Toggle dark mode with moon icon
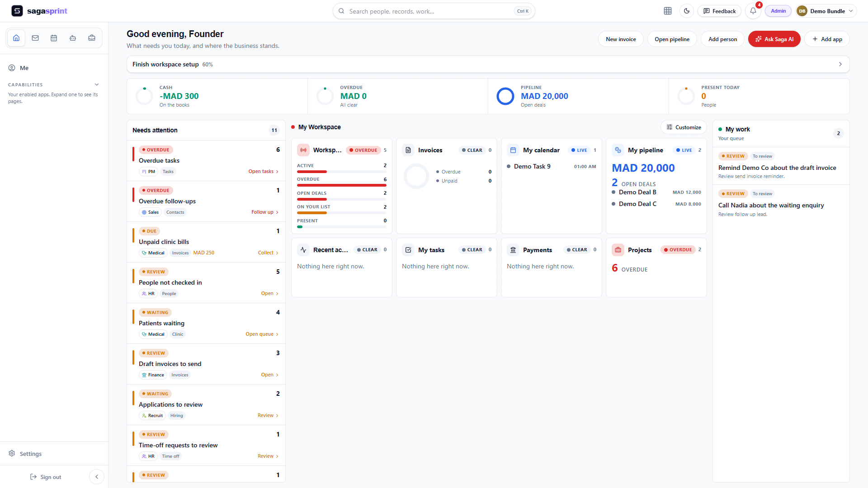 click(x=687, y=11)
